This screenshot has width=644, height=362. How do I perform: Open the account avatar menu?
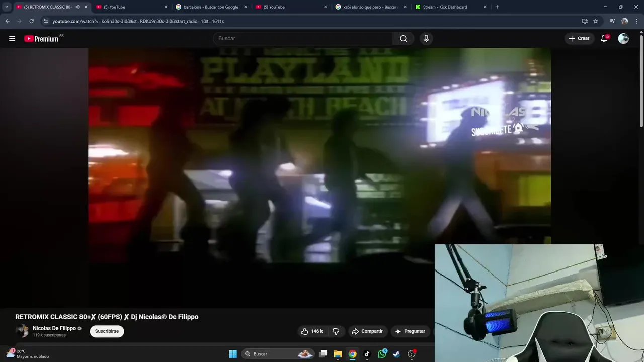point(623,38)
